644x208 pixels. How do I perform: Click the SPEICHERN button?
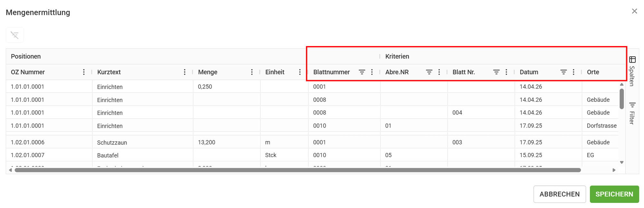[614, 194]
